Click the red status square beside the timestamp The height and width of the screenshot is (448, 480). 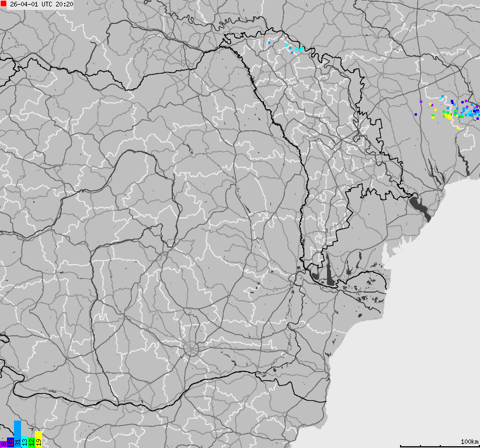pos(5,5)
